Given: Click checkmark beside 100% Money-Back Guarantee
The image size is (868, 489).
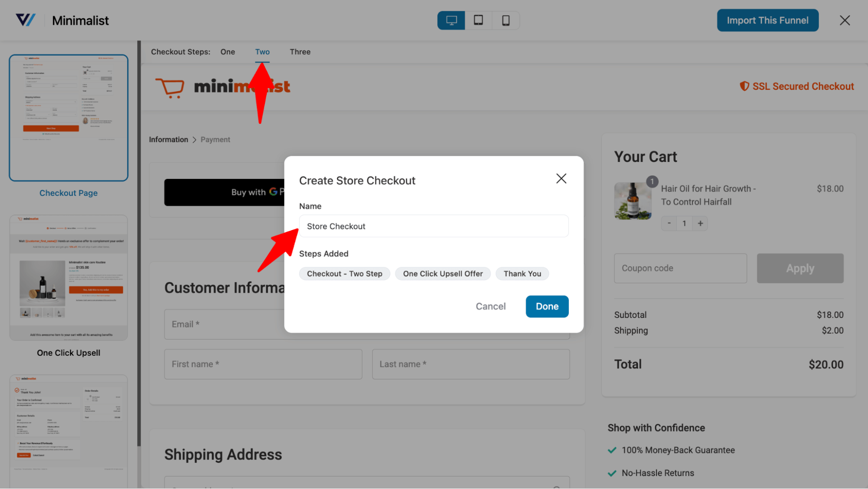Looking at the screenshot, I should pos(612,450).
